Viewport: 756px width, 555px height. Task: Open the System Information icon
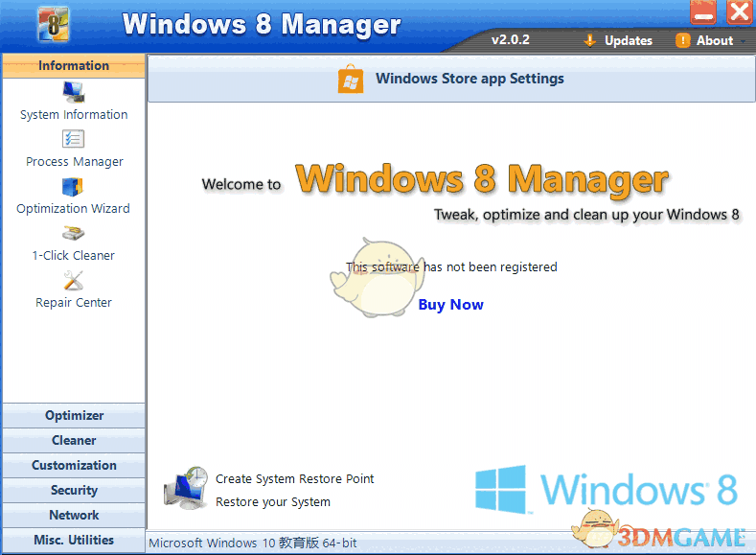coord(74,92)
